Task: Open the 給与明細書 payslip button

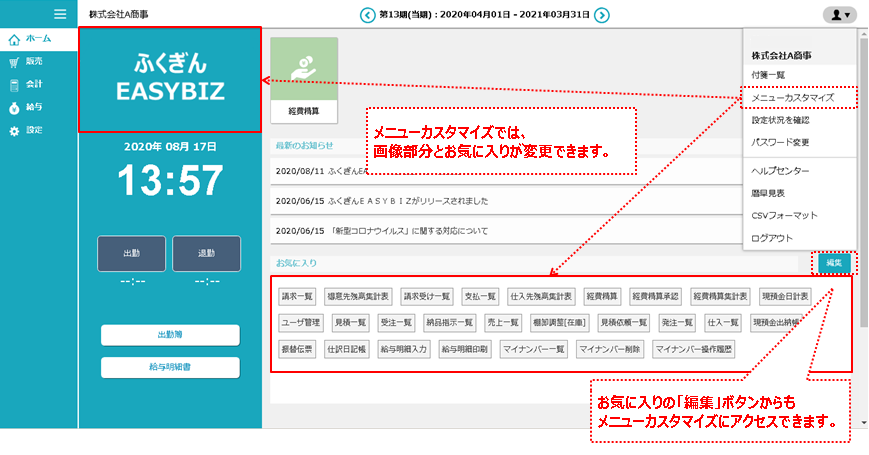Action: [x=170, y=367]
